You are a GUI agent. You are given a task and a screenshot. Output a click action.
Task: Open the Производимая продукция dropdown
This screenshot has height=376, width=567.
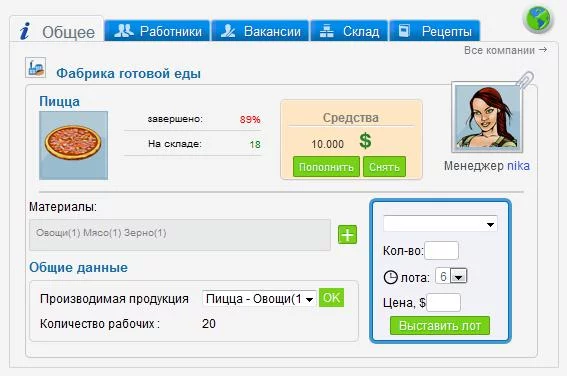coord(259,299)
